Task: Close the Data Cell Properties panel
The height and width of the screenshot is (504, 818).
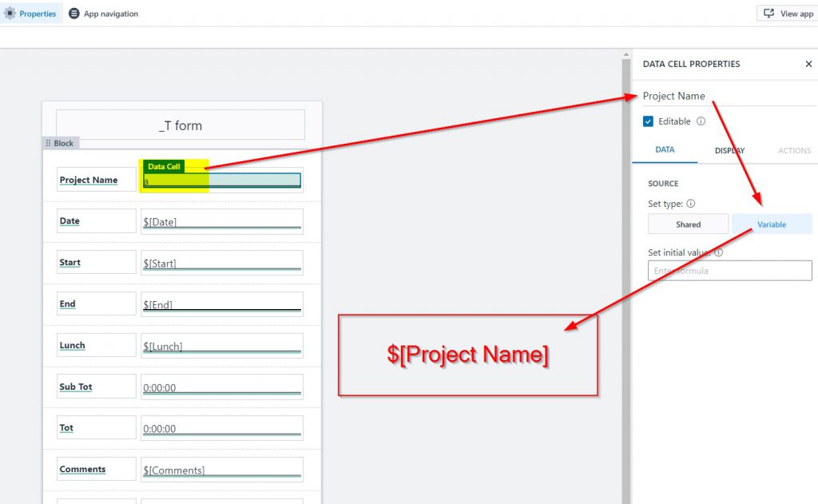Action: click(x=808, y=64)
